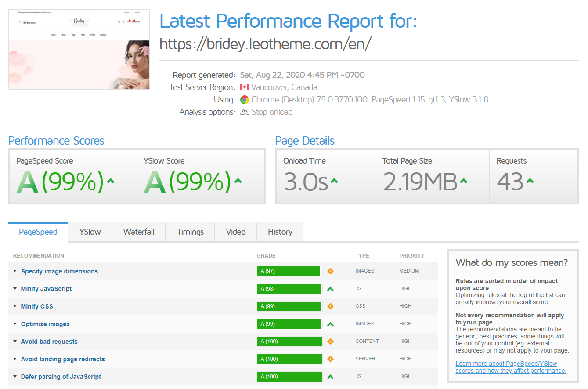
Task: Click the Avoid bad requests link text
Action: pyautogui.click(x=49, y=342)
